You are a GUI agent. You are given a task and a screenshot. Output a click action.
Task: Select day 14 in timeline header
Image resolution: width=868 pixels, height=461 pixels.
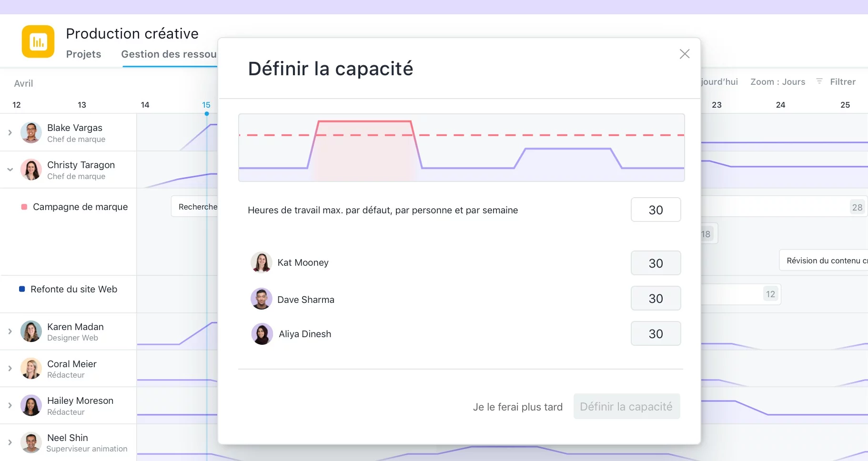click(x=145, y=105)
